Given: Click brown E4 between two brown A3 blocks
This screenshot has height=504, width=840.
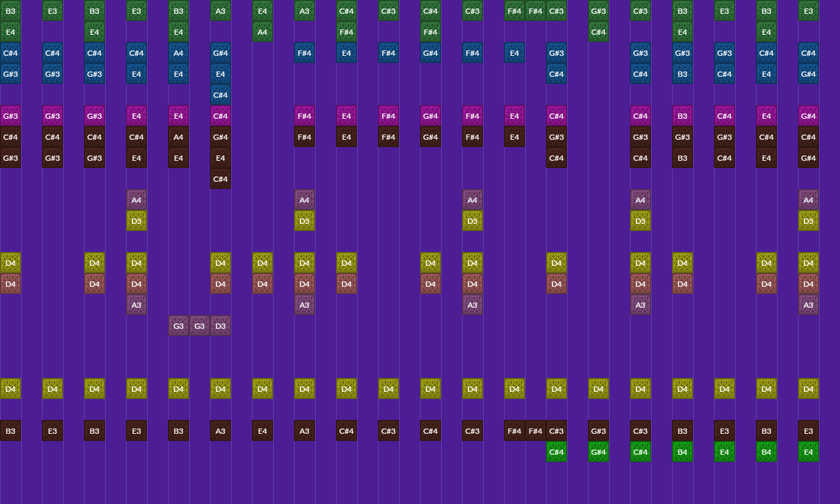Looking at the screenshot, I should tap(262, 431).
